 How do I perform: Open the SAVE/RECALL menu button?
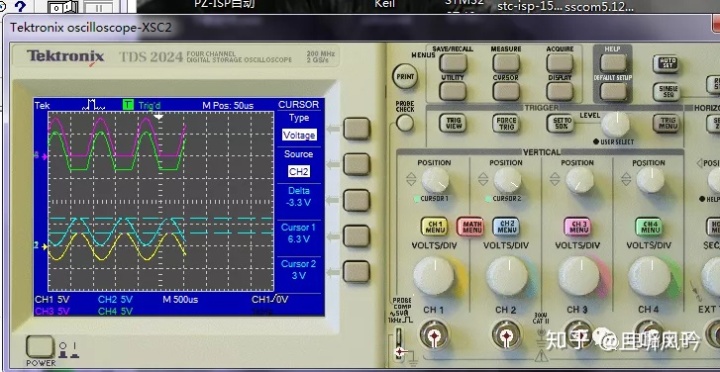(453, 63)
